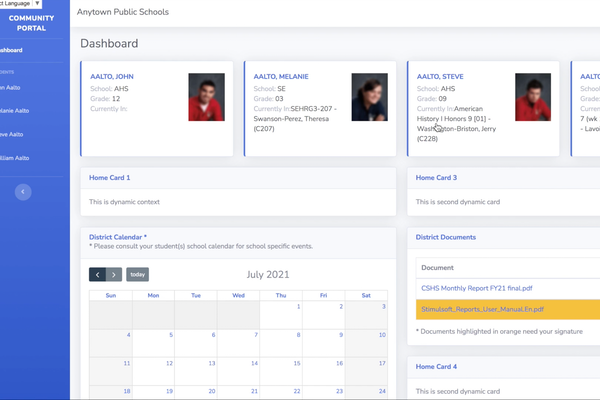The width and height of the screenshot is (600, 400).
Task: Go to previous month in calendar
Action: (x=97, y=275)
